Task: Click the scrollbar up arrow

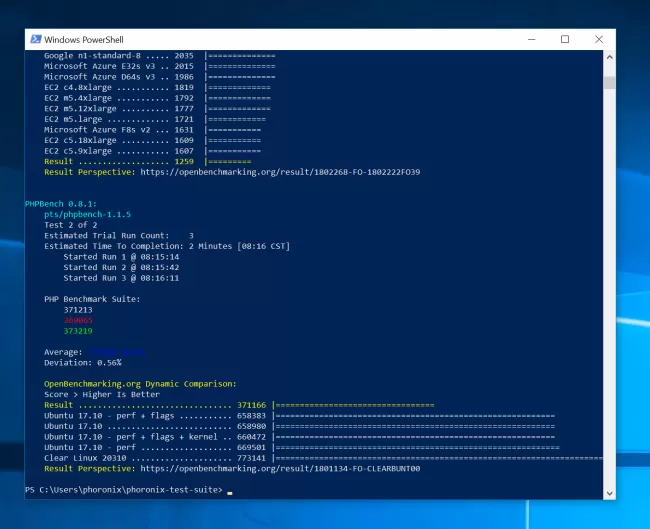Action: [609, 57]
